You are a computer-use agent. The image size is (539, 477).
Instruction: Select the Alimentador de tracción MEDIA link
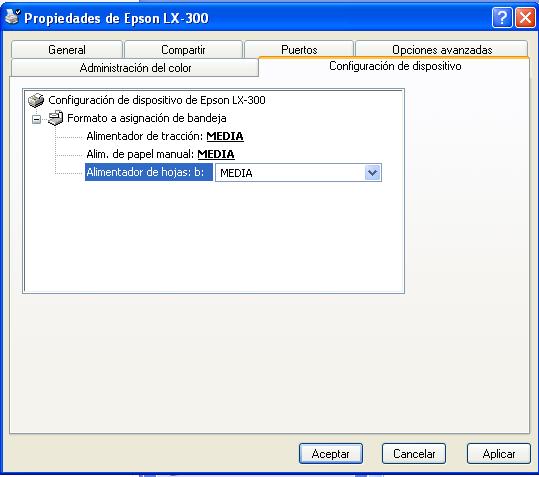(x=225, y=136)
